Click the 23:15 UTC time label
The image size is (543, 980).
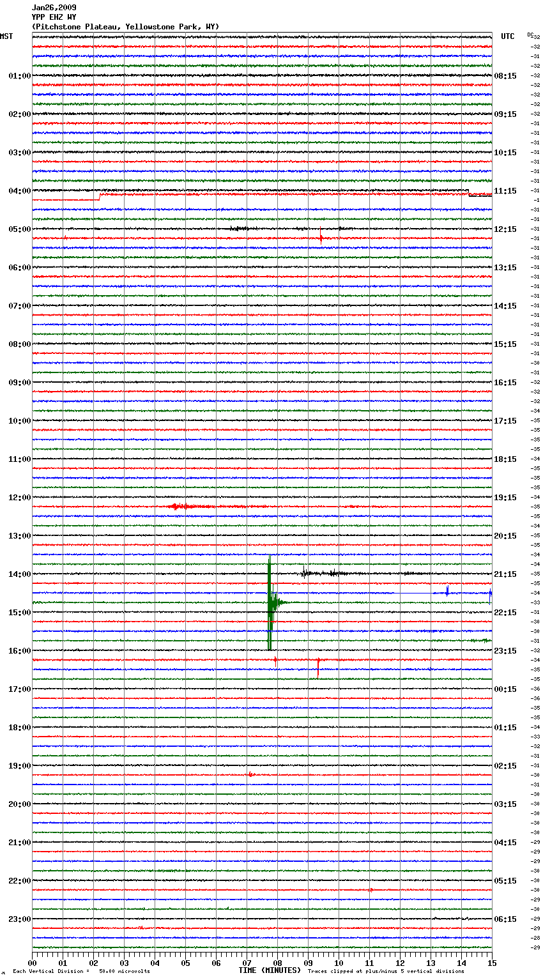tap(505, 651)
